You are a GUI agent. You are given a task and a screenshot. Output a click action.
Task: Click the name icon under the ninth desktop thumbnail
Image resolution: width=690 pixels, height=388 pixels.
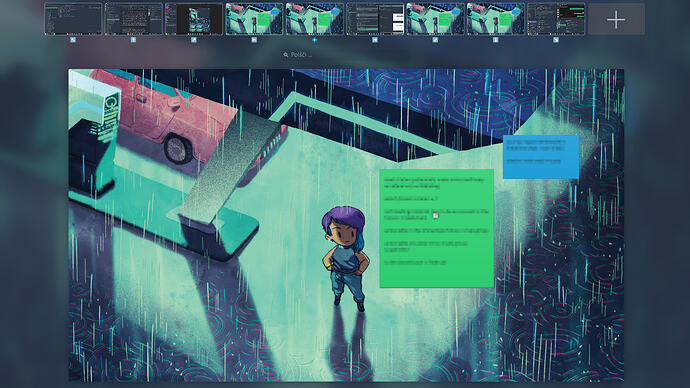tap(556, 40)
